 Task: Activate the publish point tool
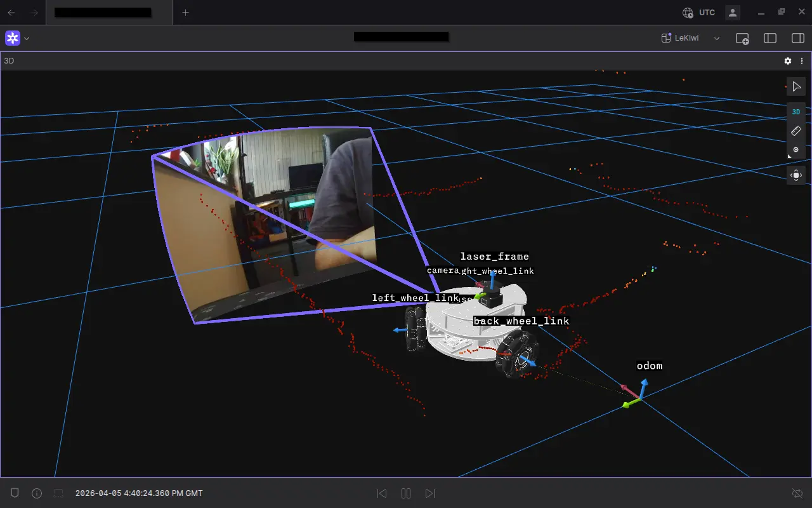796,150
